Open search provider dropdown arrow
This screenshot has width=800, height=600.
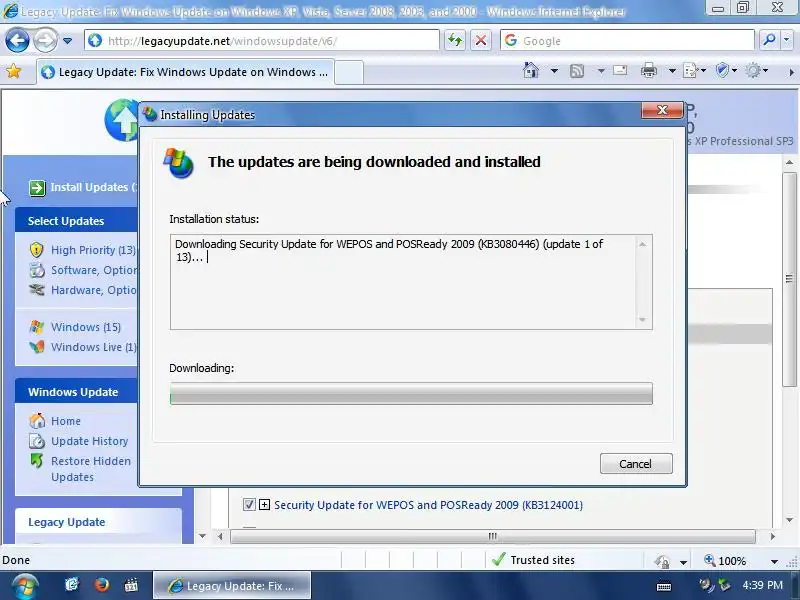(x=786, y=40)
